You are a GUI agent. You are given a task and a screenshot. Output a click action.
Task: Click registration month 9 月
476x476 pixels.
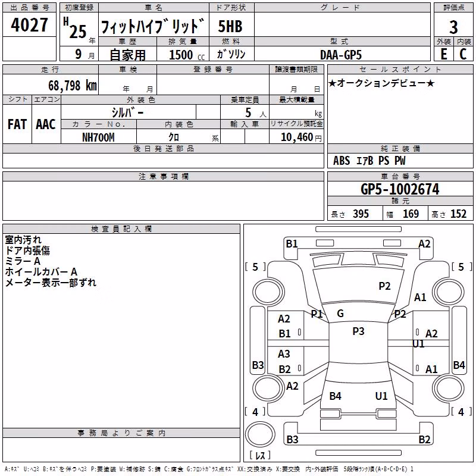[x=85, y=55]
